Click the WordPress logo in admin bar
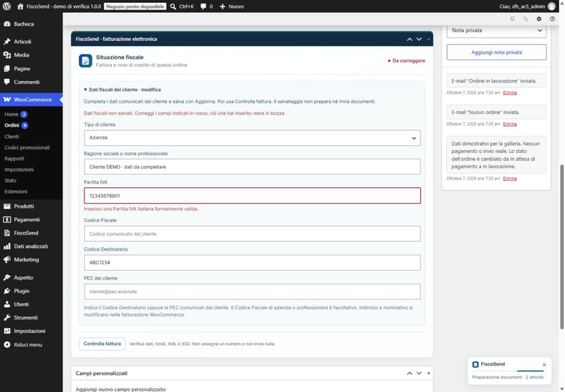 (7, 7)
